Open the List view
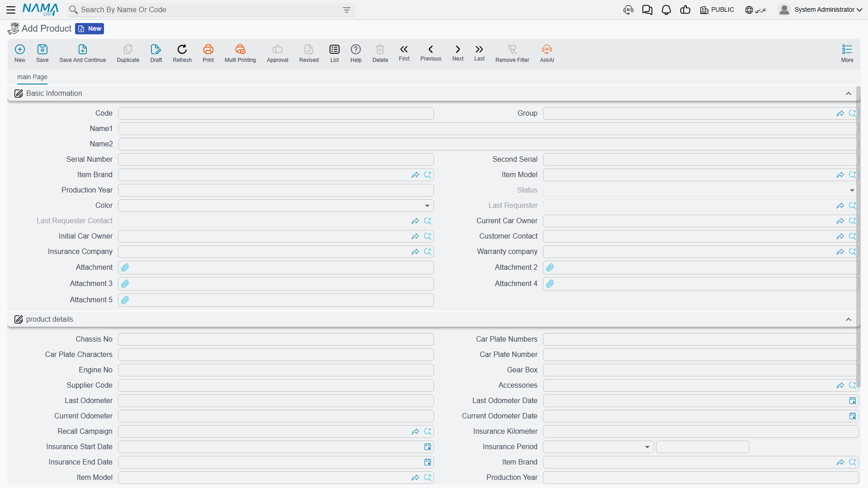 tap(335, 53)
